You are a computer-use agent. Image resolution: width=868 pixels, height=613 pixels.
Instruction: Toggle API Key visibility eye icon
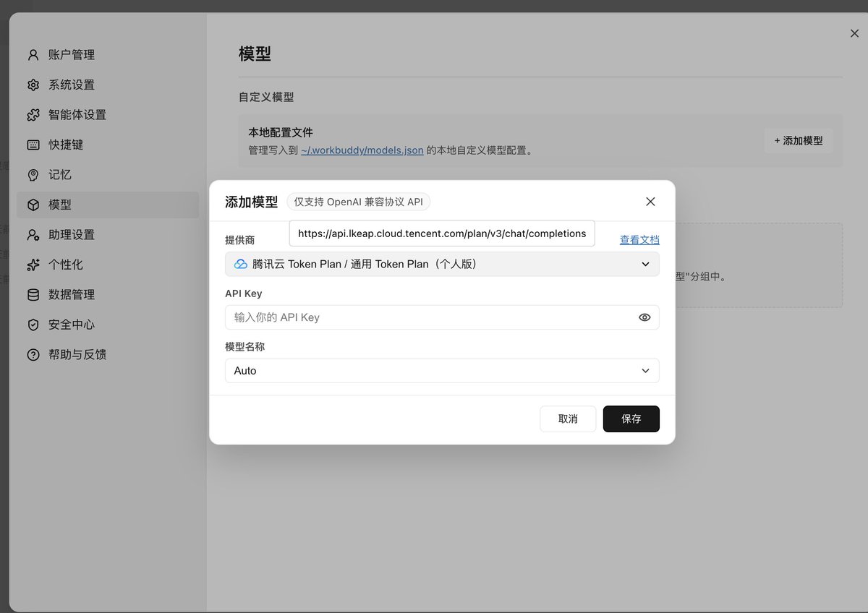pos(644,317)
